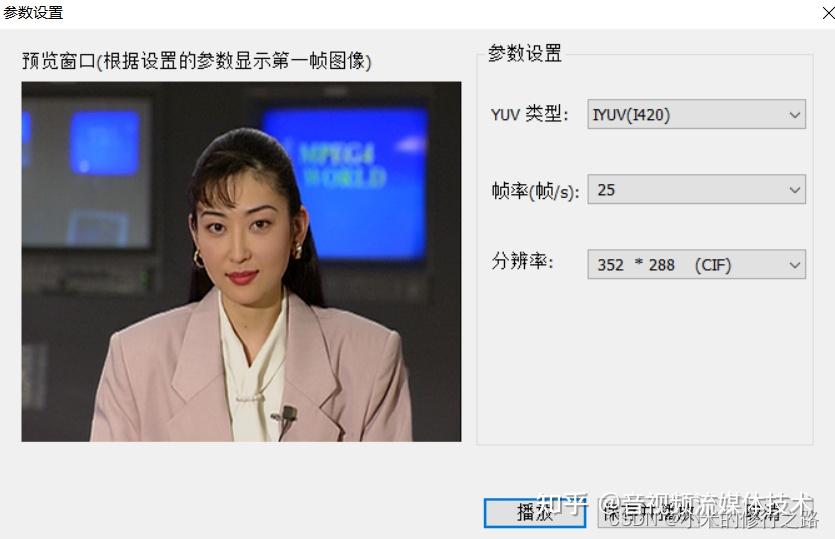Click the YUV 类型 label

(529, 114)
